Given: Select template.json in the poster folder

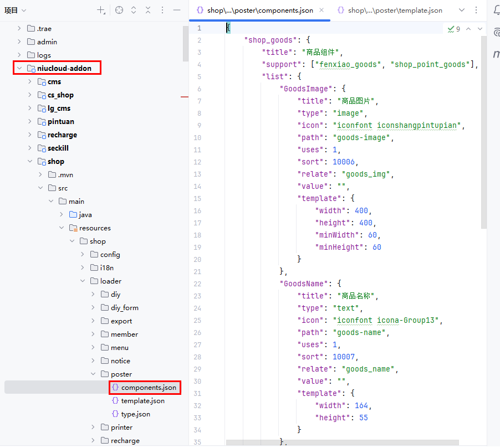Looking at the screenshot, I should point(142,400).
